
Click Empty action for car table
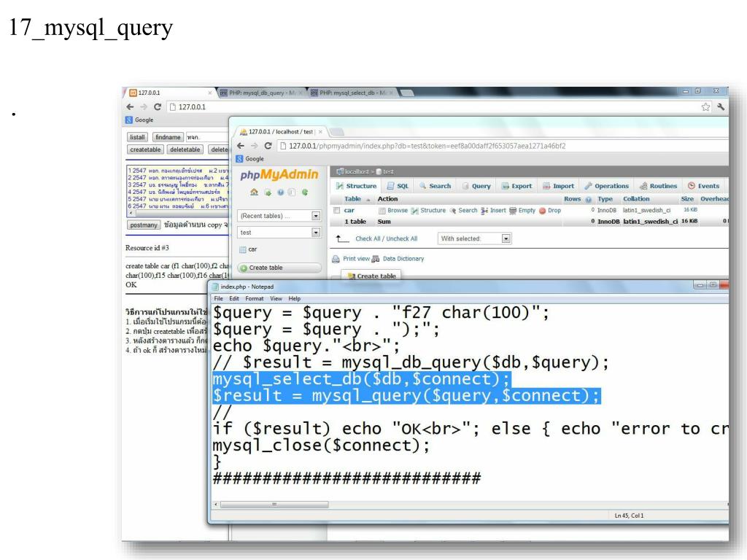pyautogui.click(x=522, y=211)
